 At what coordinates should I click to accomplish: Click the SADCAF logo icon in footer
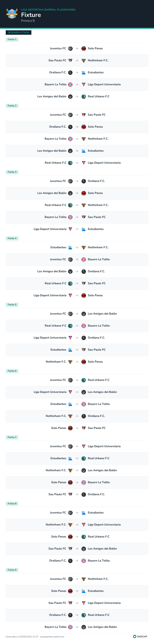point(134,637)
